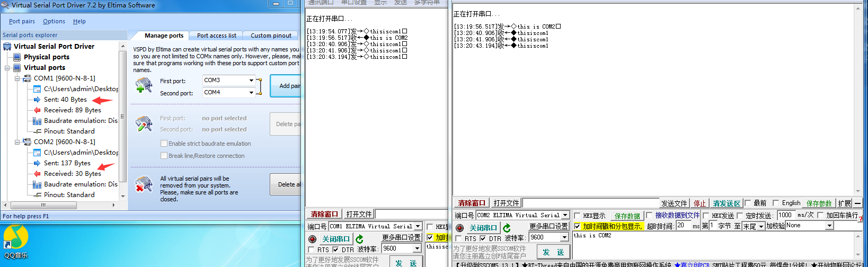Open baud rate 9600 dropdown in COM2 window
868x267 pixels.
click(x=564, y=237)
